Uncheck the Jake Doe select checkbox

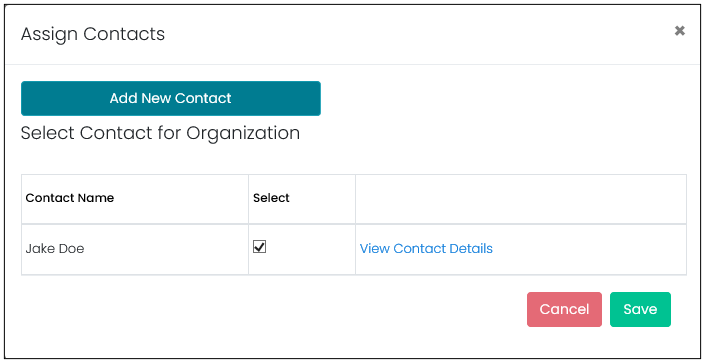click(259, 246)
